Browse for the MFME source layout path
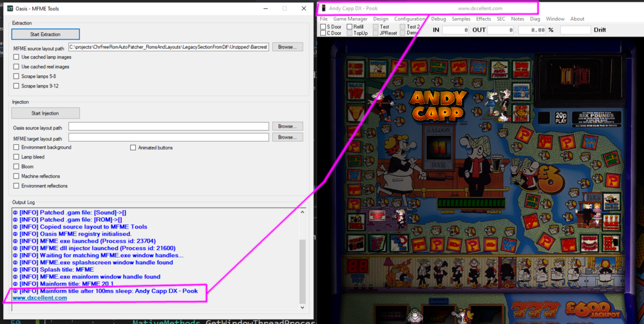644x324 pixels. [287, 47]
